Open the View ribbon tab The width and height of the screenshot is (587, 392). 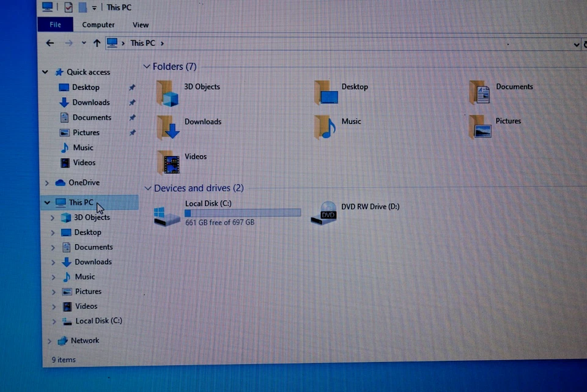tap(140, 24)
